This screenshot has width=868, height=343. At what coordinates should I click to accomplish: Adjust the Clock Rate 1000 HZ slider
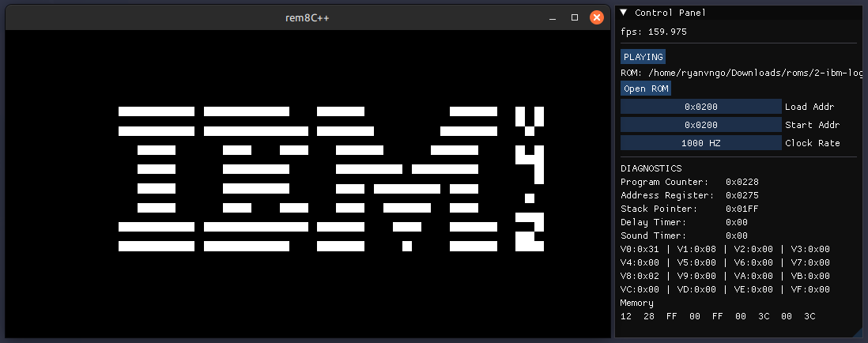click(x=701, y=143)
